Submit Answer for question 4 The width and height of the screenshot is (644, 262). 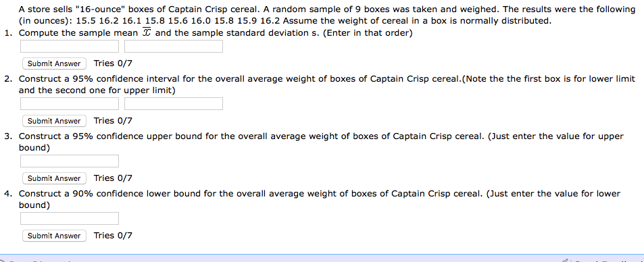[x=54, y=236]
